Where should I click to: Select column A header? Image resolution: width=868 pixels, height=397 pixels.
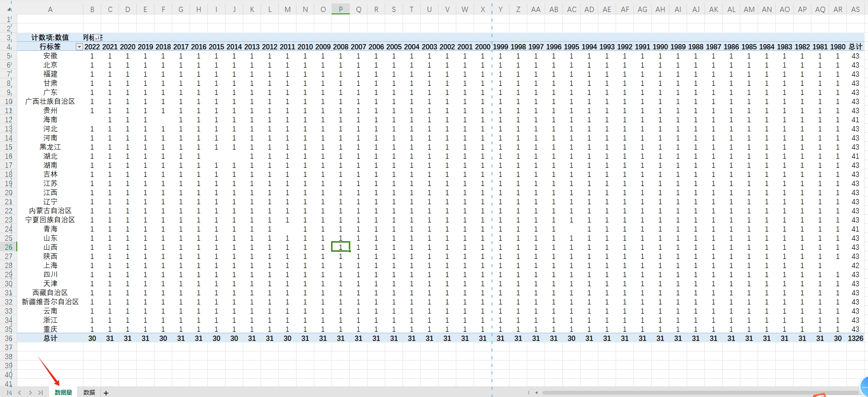pyautogui.click(x=50, y=9)
